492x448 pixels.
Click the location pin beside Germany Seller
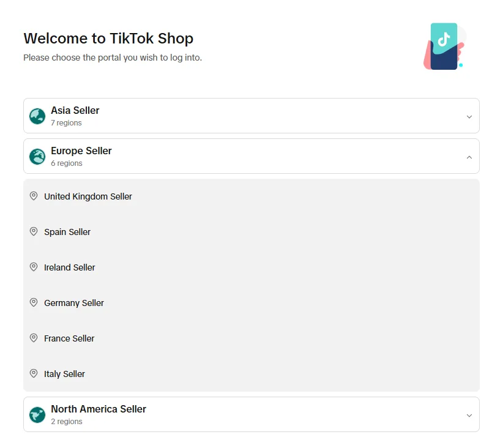34,303
